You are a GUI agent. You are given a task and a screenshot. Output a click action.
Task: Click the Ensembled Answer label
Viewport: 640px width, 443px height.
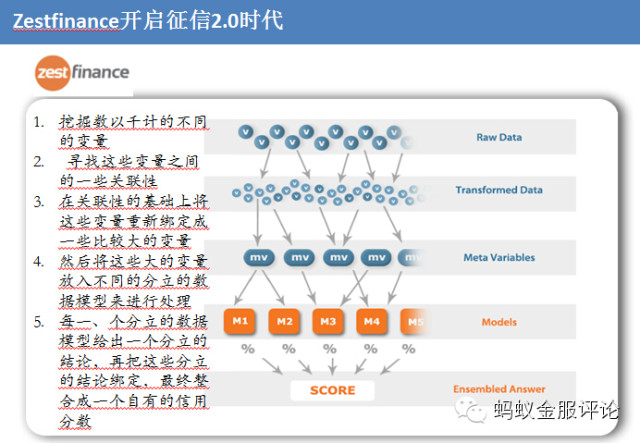point(499,389)
